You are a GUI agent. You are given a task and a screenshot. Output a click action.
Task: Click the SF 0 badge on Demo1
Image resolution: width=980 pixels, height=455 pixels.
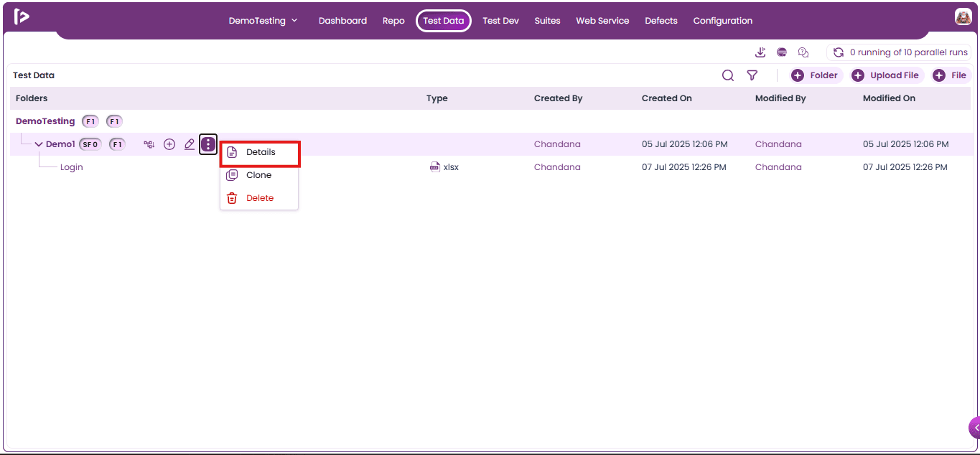90,144
